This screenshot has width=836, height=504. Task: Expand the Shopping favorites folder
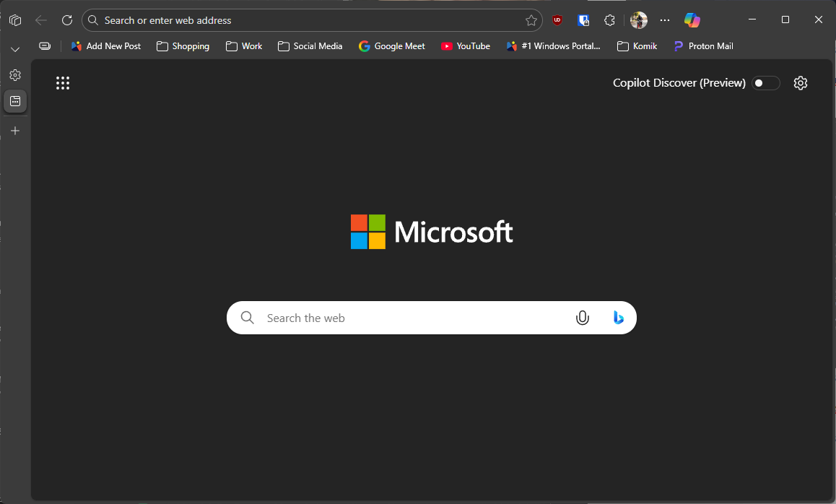183,46
